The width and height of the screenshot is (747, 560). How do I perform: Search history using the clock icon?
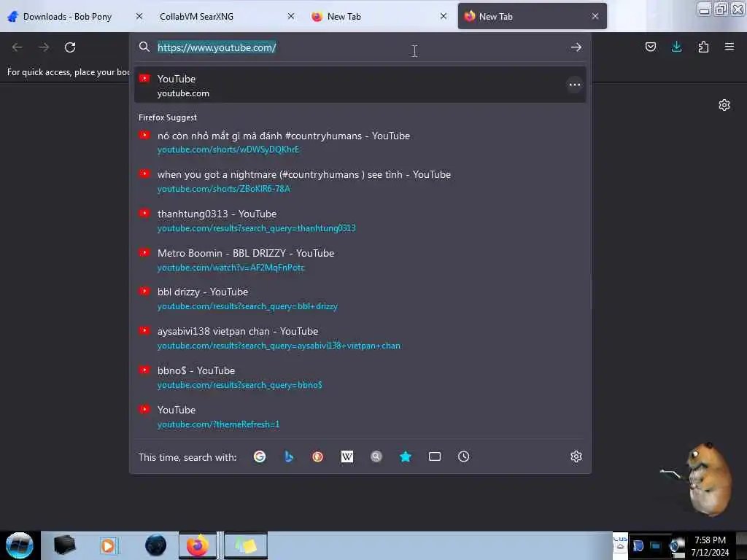tap(463, 456)
